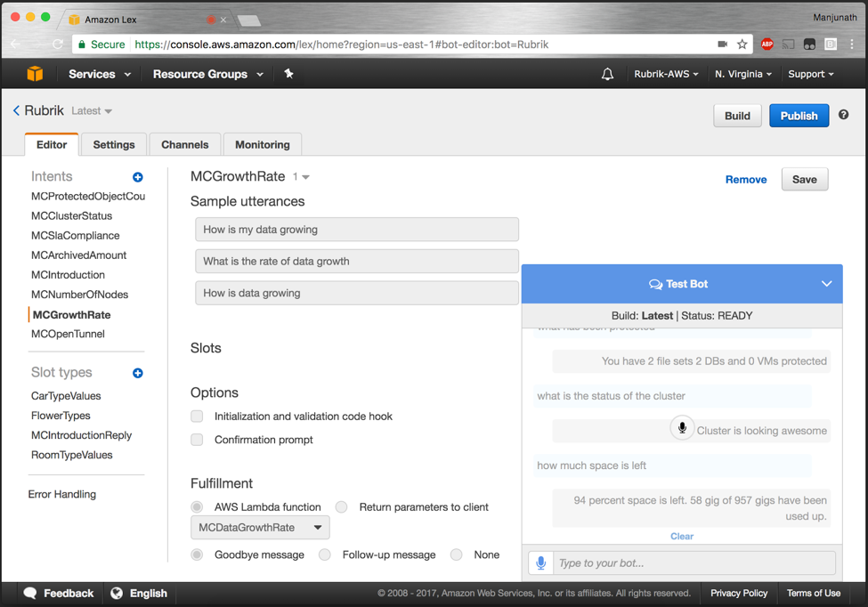The height and width of the screenshot is (607, 868).
Task: Select the MCClusterStatus intent
Action: (71, 215)
